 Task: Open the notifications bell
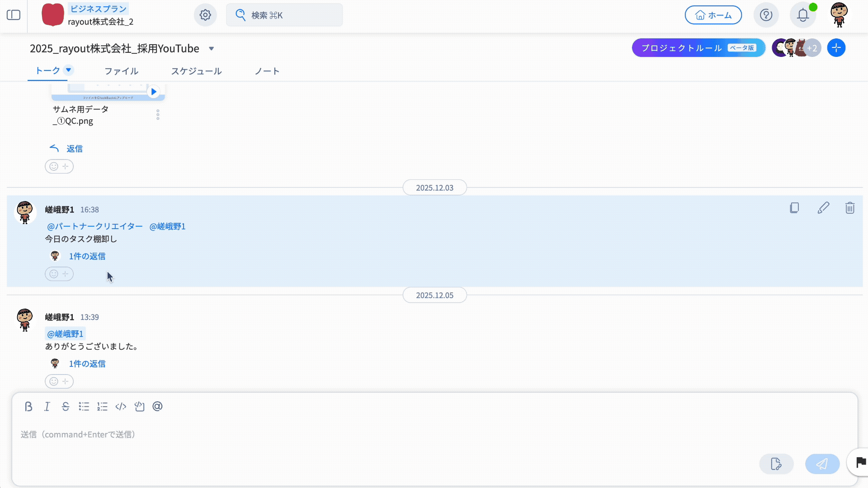coord(802,15)
